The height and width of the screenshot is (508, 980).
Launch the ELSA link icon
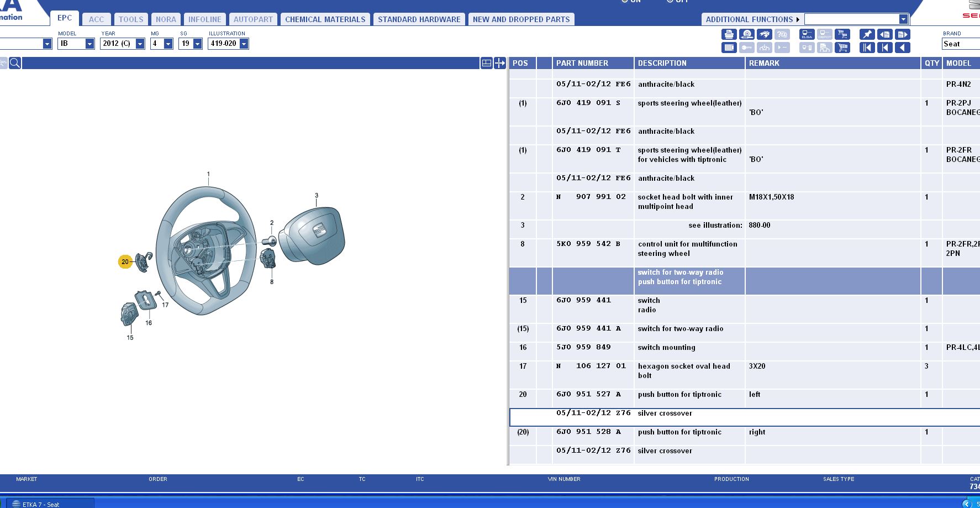point(807,34)
